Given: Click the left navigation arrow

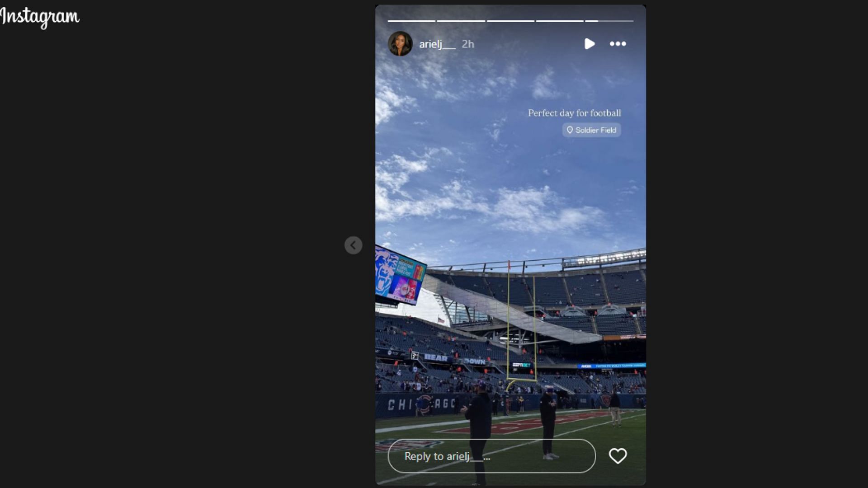Looking at the screenshot, I should point(353,245).
